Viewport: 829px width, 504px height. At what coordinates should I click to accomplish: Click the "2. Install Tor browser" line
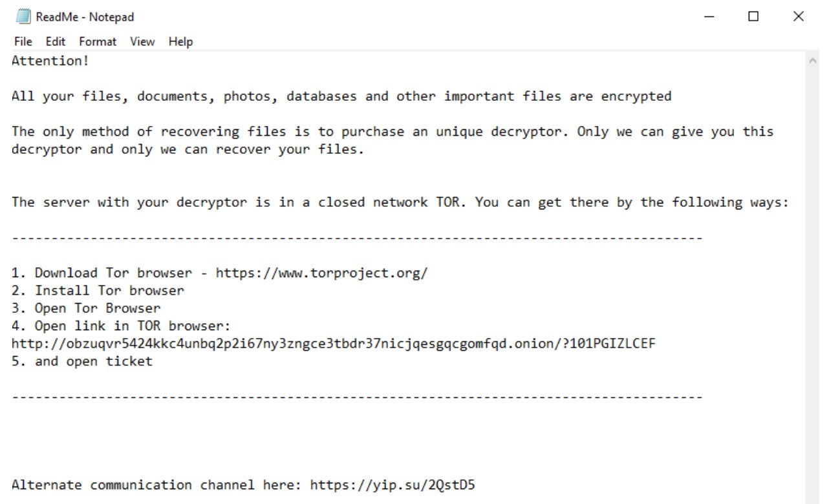(98, 291)
